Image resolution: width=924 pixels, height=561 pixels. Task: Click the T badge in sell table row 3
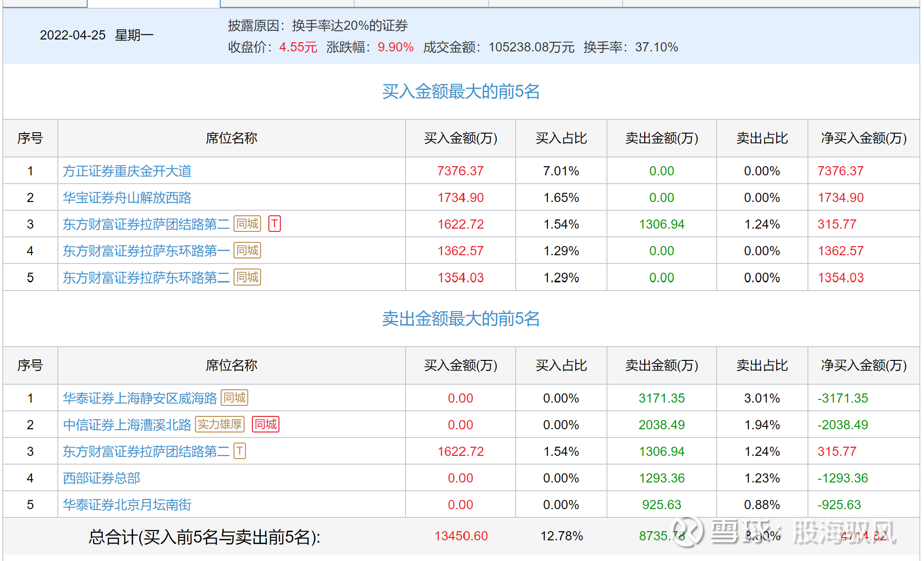[x=239, y=451]
